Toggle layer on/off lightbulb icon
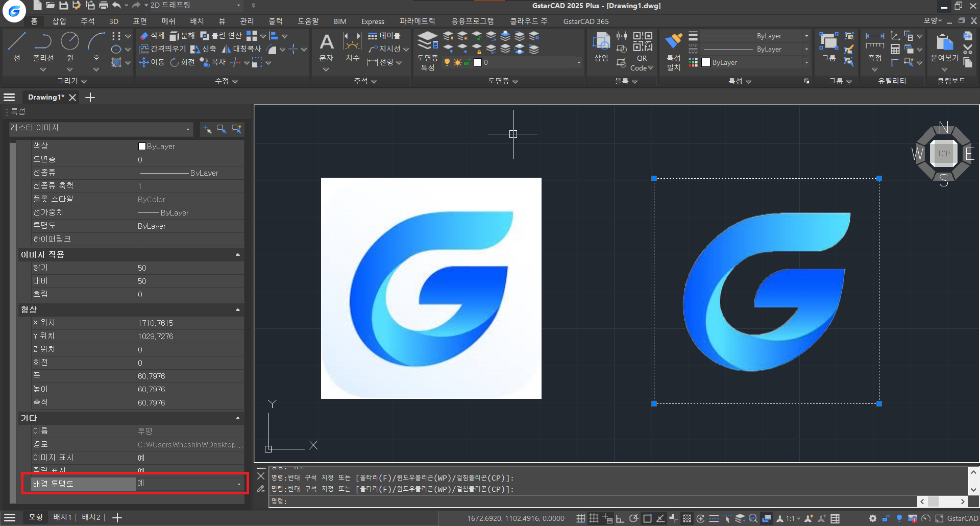This screenshot has height=526, width=980. pyautogui.click(x=447, y=62)
